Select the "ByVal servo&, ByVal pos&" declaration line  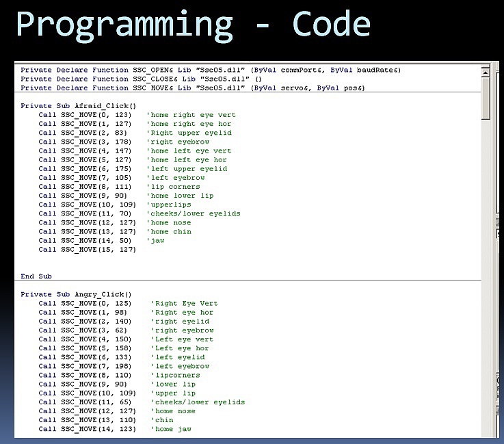coord(193,88)
